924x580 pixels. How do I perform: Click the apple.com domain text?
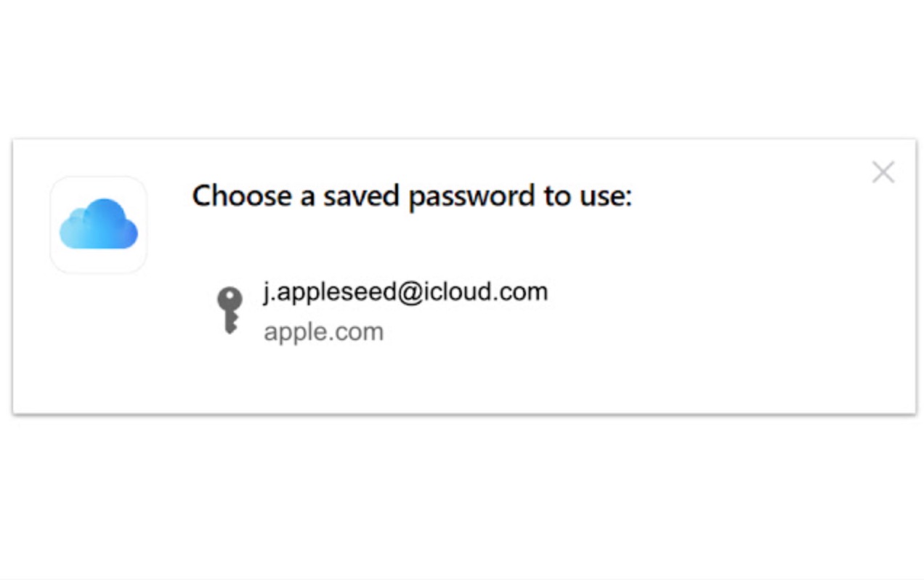[x=323, y=331]
